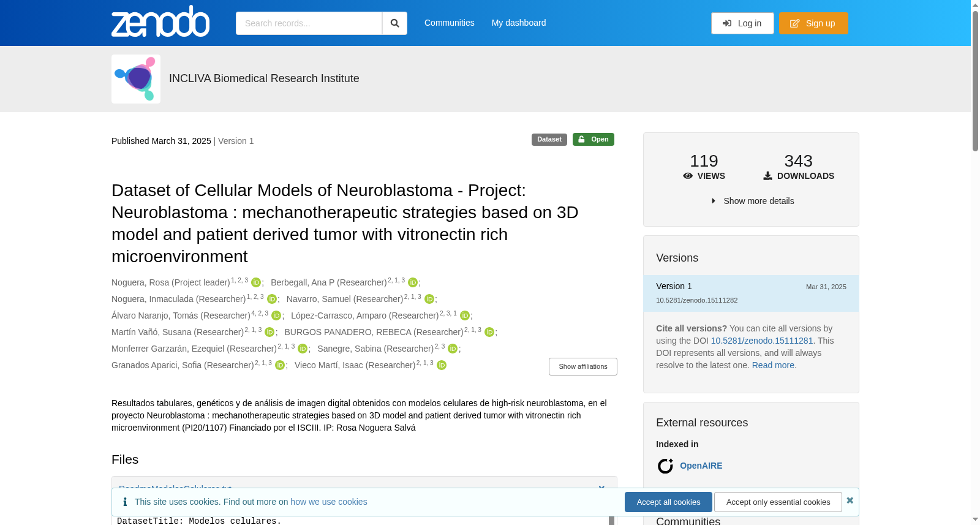Click the INCLIVA institute logo thumbnail
The height and width of the screenshot is (525, 980).
[136, 79]
